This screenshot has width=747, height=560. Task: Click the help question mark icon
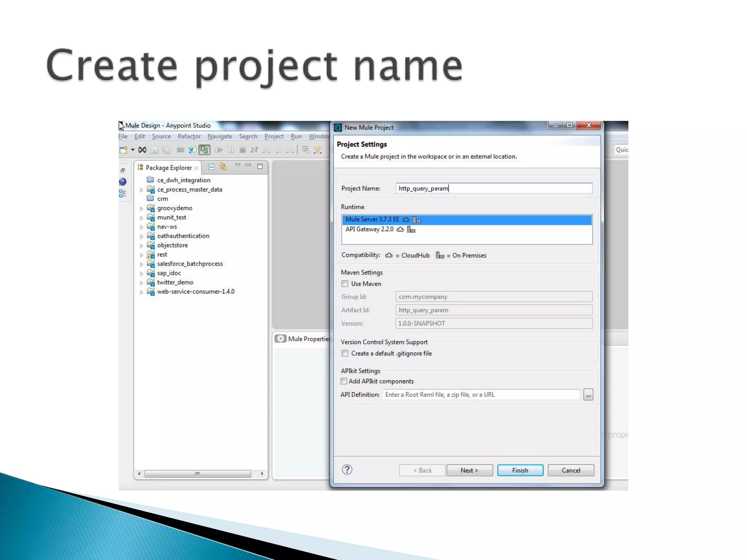(347, 470)
